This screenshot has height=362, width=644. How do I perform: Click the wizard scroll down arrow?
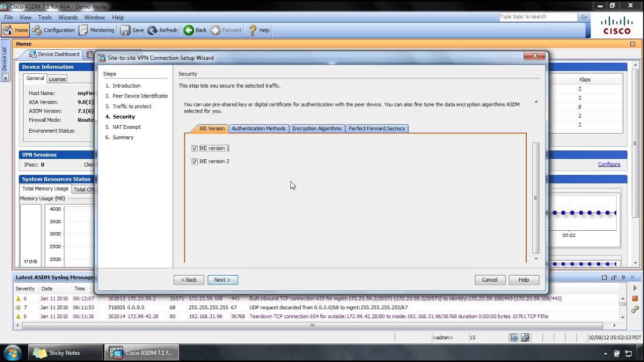[x=536, y=259]
